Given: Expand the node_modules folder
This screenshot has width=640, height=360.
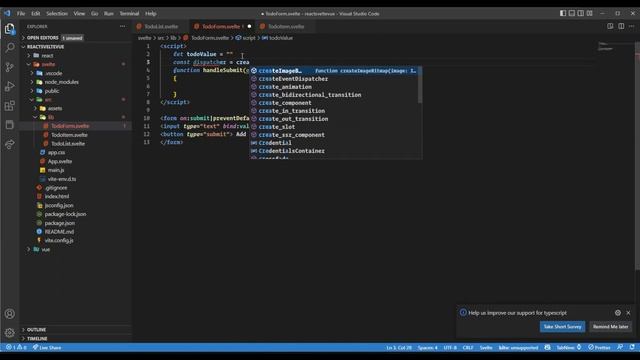Looking at the screenshot, I should (77, 82).
